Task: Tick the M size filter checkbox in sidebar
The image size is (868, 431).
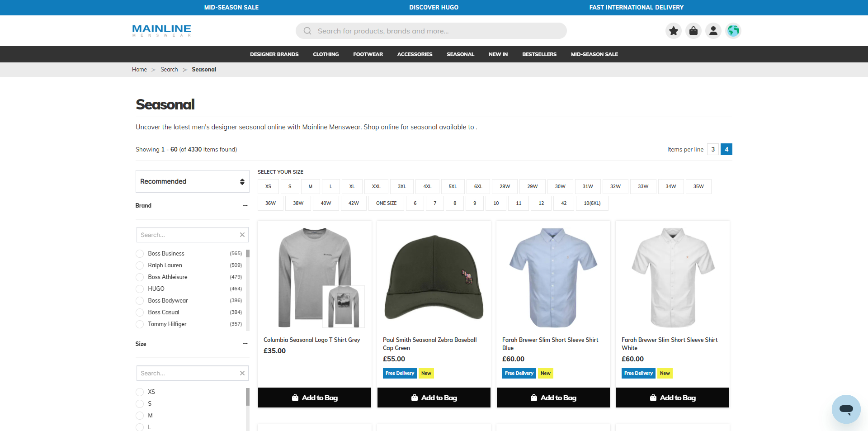Action: point(140,416)
